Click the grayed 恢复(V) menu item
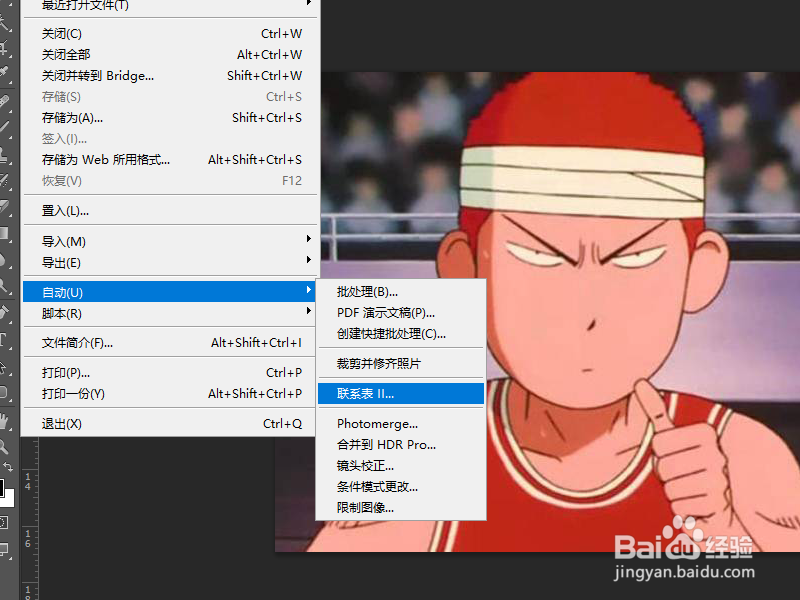The width and height of the screenshot is (800, 600). point(170,181)
